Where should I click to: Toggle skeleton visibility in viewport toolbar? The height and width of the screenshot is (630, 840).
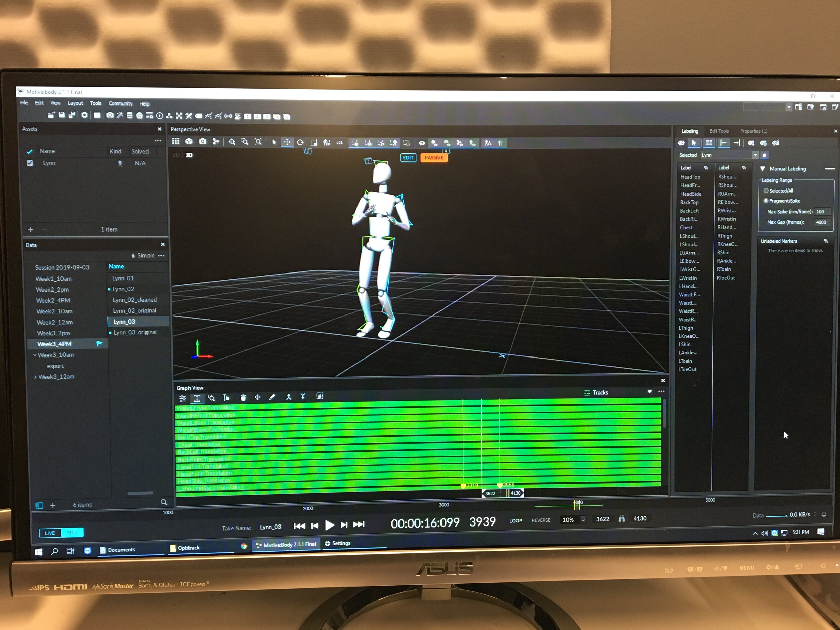point(472,143)
